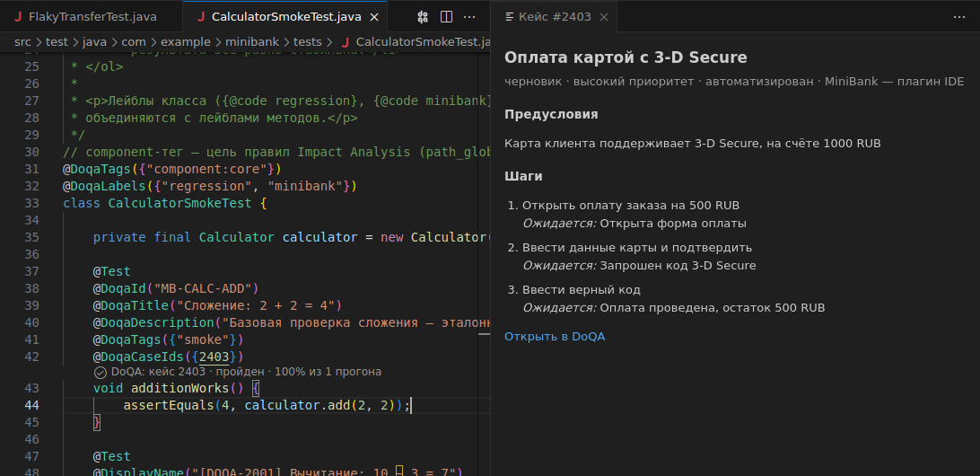Click expected result 'Запрошен код 3-D Secure'

click(678, 266)
